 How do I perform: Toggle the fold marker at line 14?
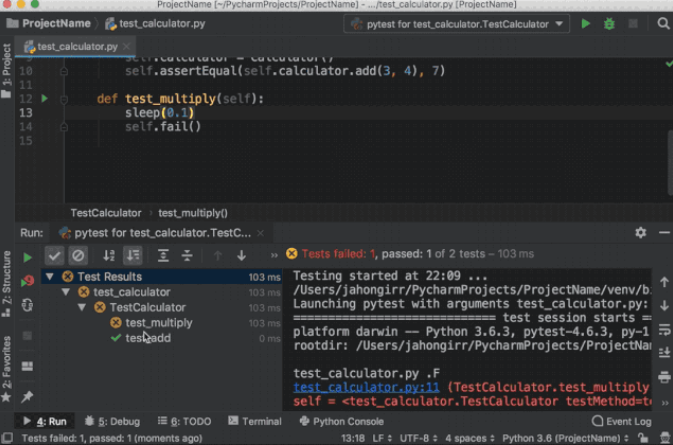pyautogui.click(x=64, y=127)
